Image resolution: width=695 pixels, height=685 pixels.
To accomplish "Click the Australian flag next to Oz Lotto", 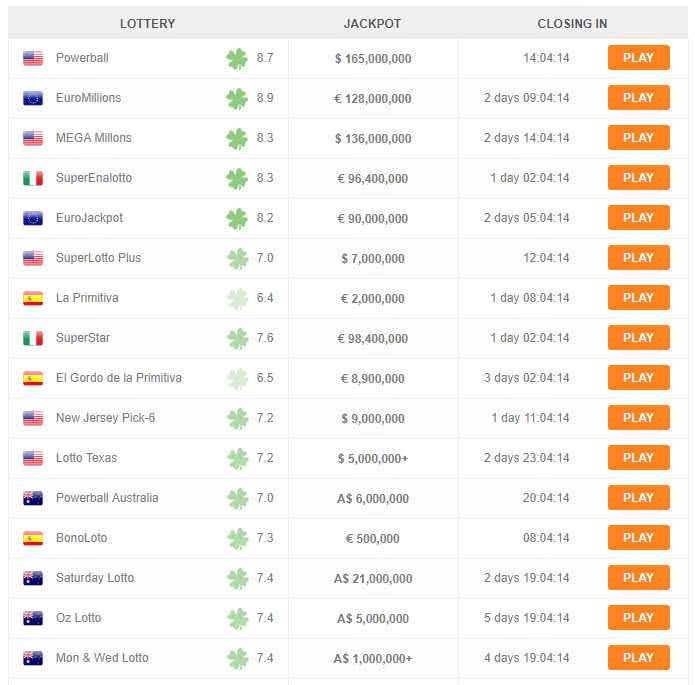I will tap(33, 618).
